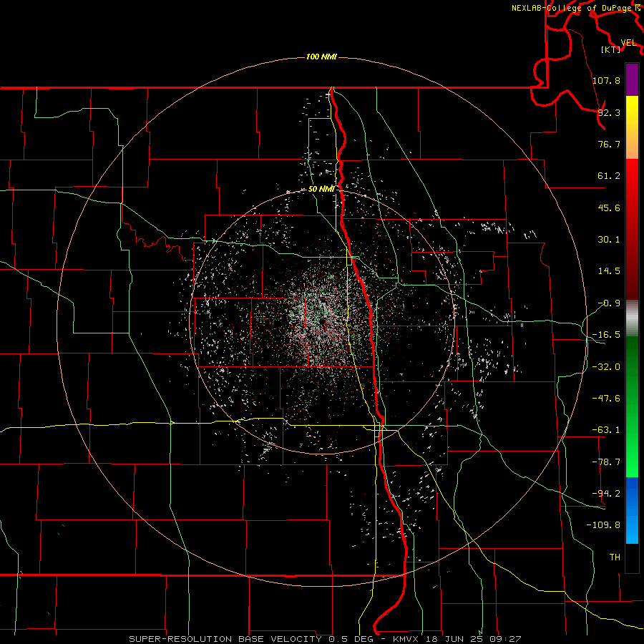The image size is (644, 644).
Task: Click the TH legend label
Action: point(615,557)
